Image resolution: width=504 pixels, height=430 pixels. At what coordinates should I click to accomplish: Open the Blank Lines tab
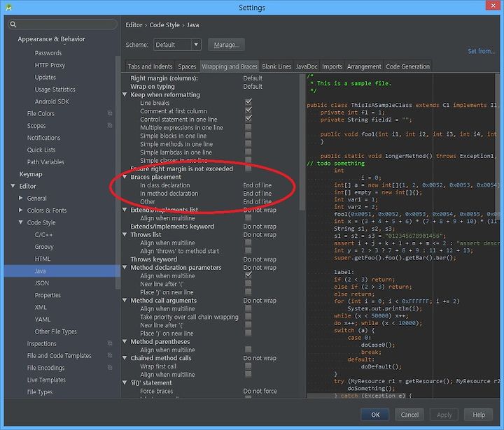[276, 66]
